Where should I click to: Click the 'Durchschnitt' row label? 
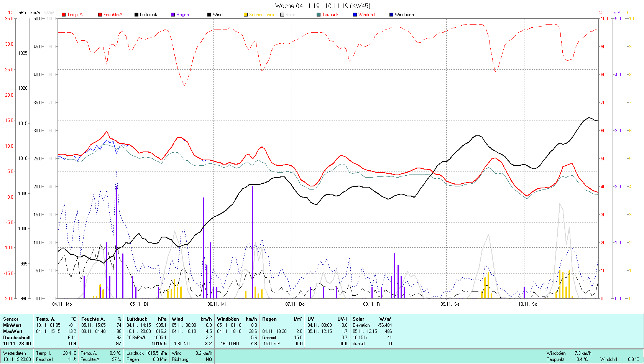17,338
